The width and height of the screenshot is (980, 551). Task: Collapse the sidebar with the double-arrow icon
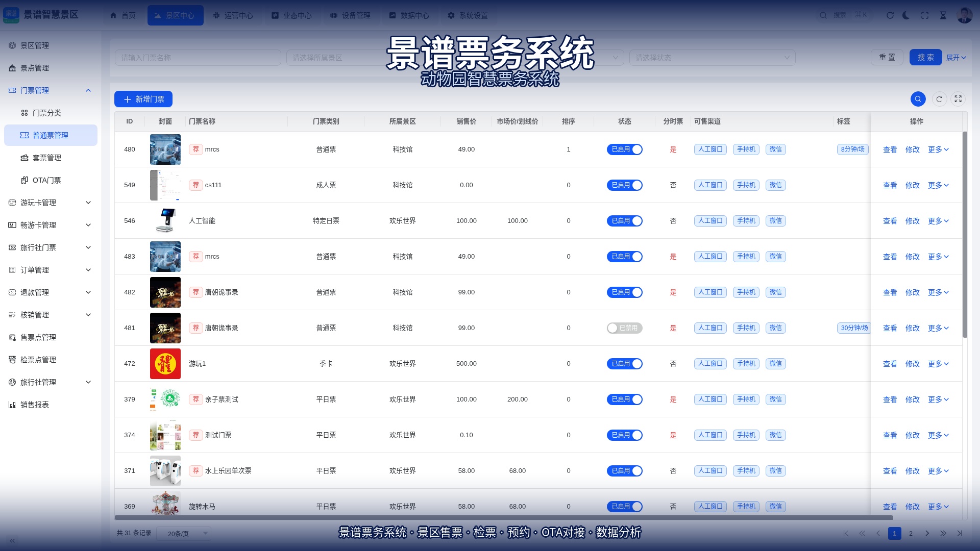[x=12, y=541]
